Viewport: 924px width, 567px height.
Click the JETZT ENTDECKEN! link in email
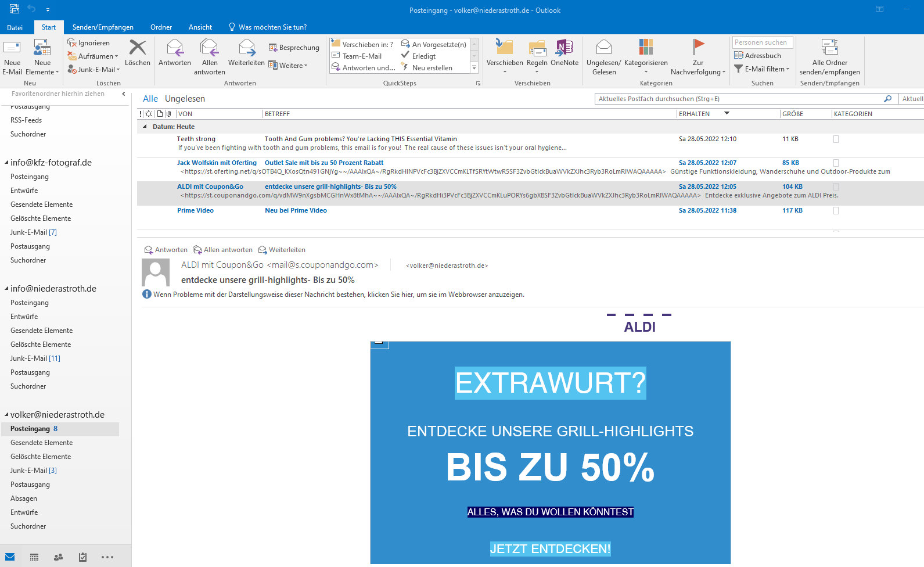point(550,549)
